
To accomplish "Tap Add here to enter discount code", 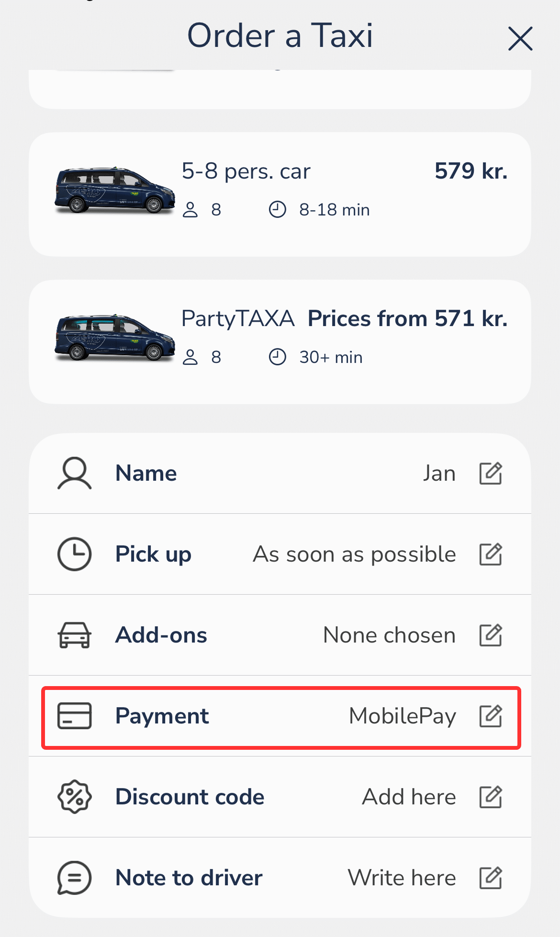I will coord(409,797).
